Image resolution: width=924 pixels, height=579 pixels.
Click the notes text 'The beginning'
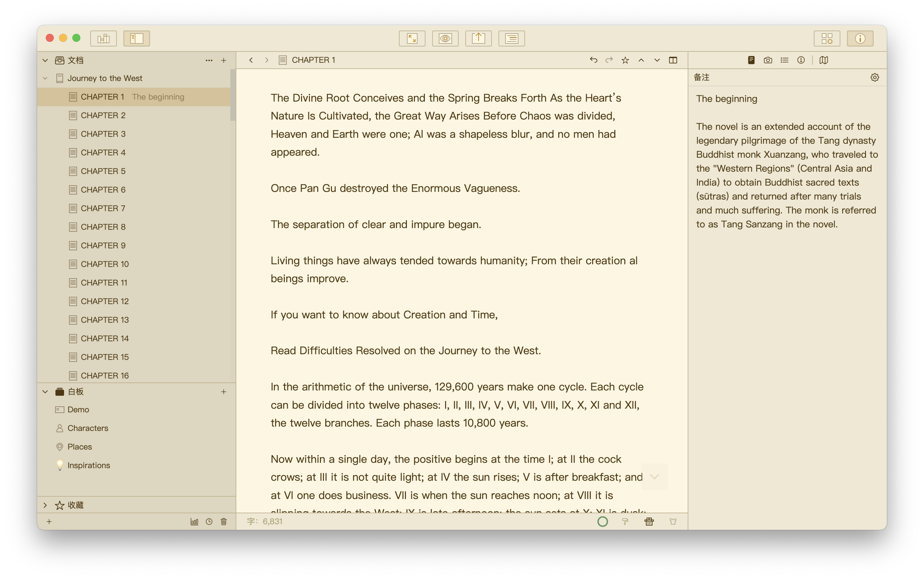727,99
